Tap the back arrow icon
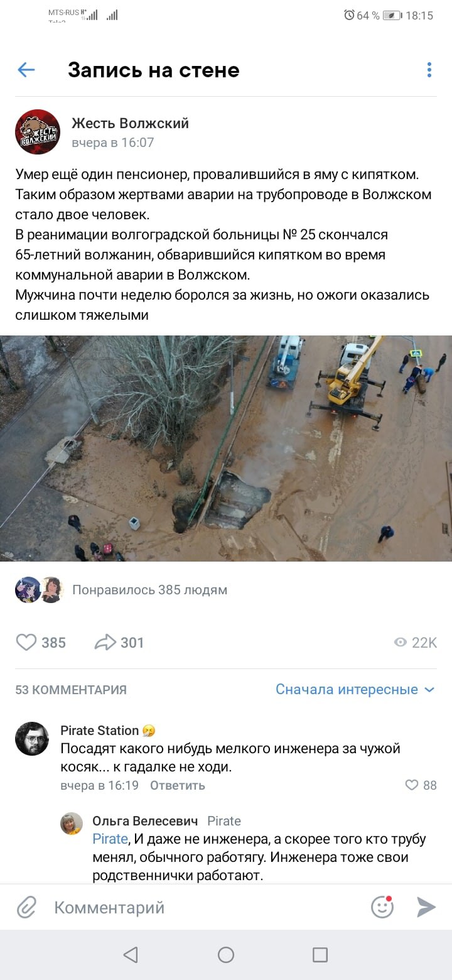Screen dimensions: 452x980 point(26,70)
